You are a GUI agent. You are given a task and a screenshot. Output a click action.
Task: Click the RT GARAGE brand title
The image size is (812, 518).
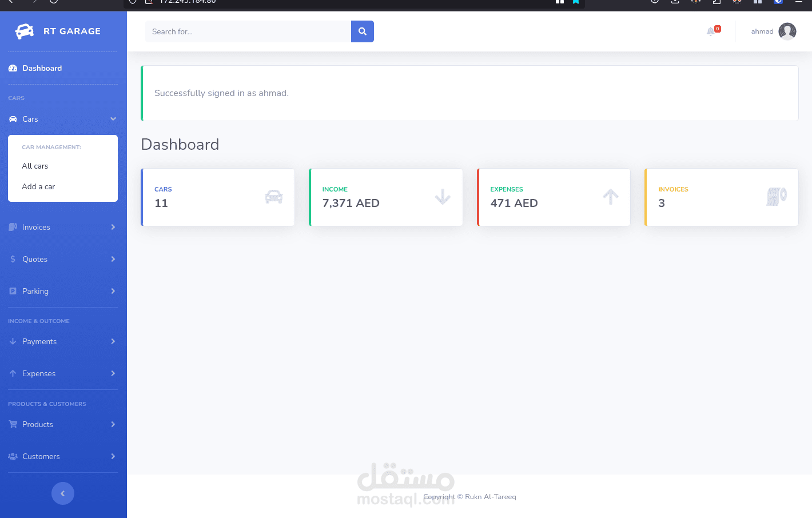[x=72, y=31]
